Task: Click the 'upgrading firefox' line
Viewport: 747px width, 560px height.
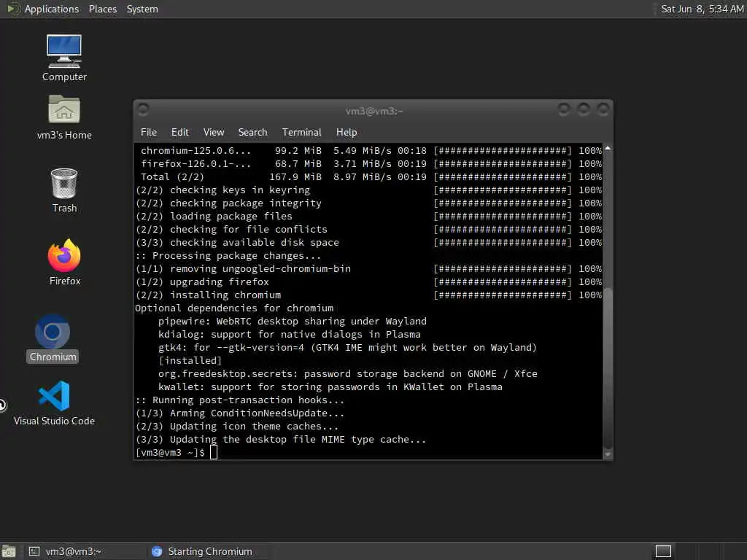Action: [x=368, y=282]
